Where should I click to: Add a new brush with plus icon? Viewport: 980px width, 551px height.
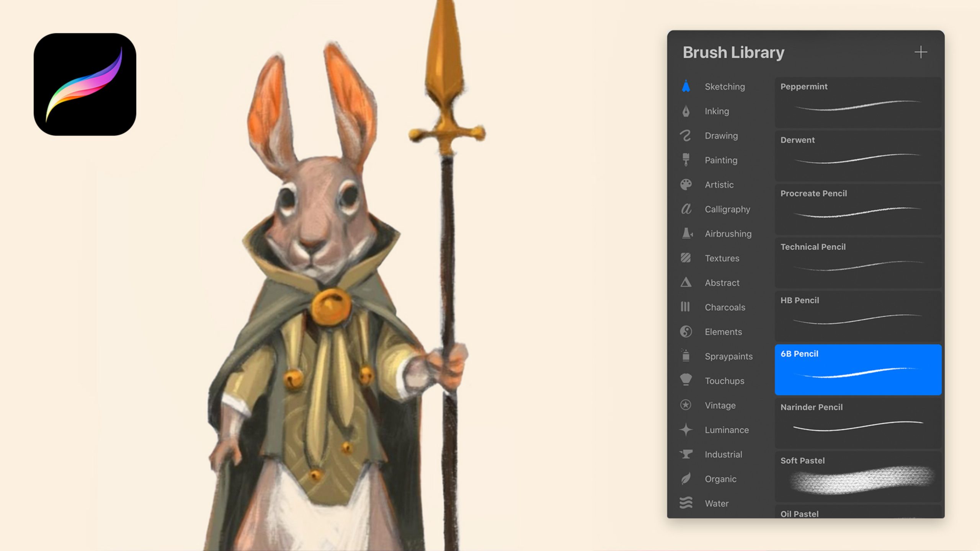(921, 52)
